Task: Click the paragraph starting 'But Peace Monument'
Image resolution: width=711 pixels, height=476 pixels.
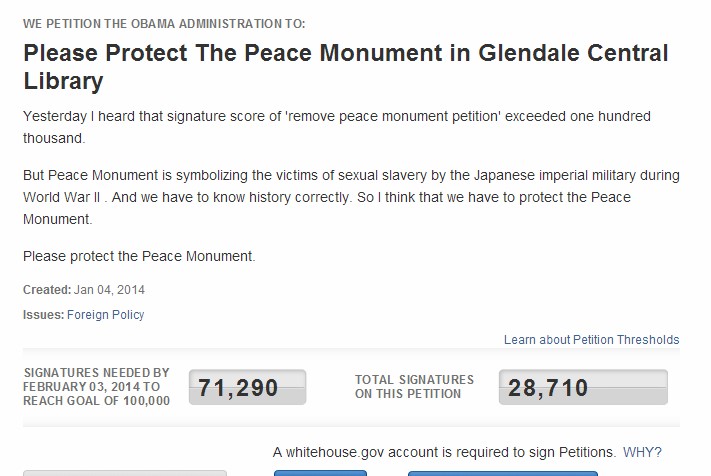Action: click(x=351, y=197)
